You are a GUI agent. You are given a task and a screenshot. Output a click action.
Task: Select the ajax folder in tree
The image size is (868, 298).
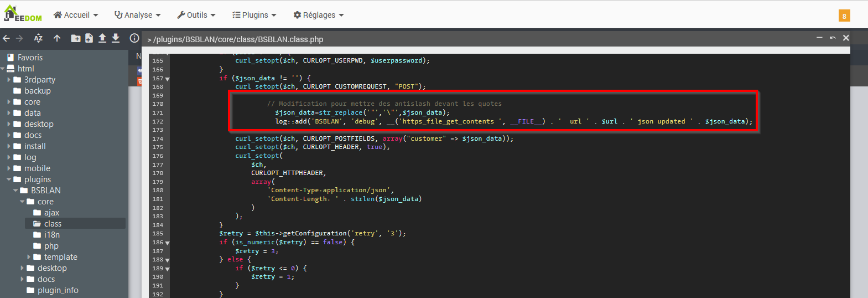pos(51,213)
